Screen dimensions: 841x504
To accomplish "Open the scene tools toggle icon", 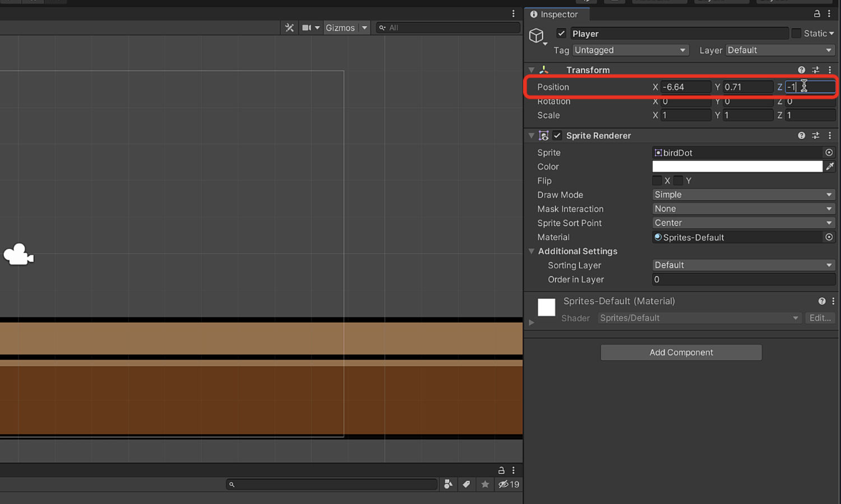I will 289,27.
